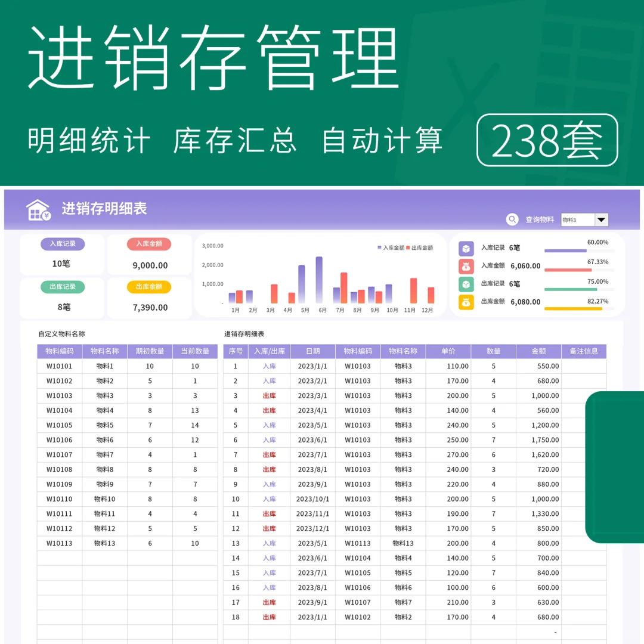
Task: Click the 入库/出库 column header
Action: [270, 352]
